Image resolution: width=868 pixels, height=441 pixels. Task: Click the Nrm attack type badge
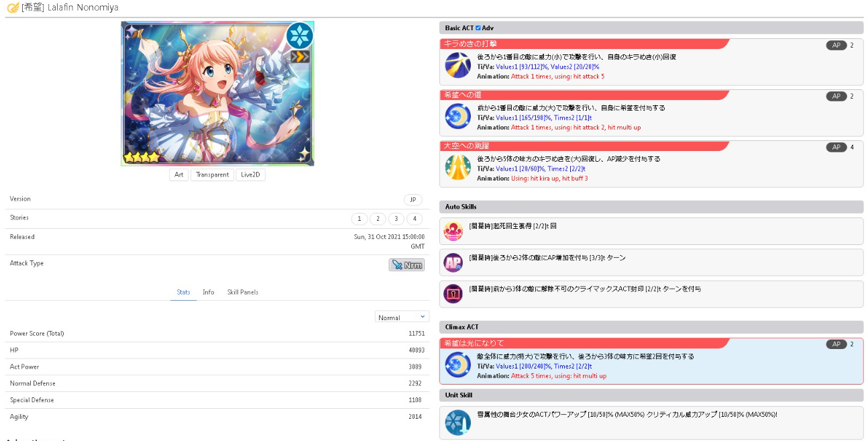pos(406,265)
